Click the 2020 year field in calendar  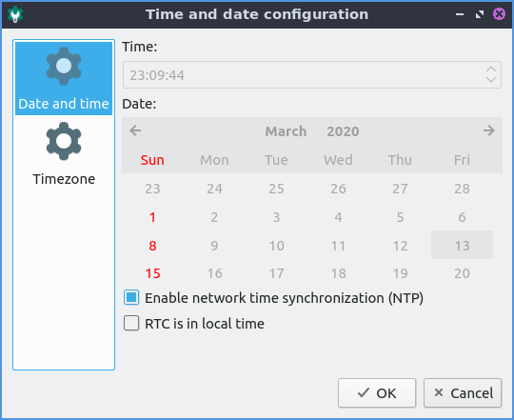343,131
